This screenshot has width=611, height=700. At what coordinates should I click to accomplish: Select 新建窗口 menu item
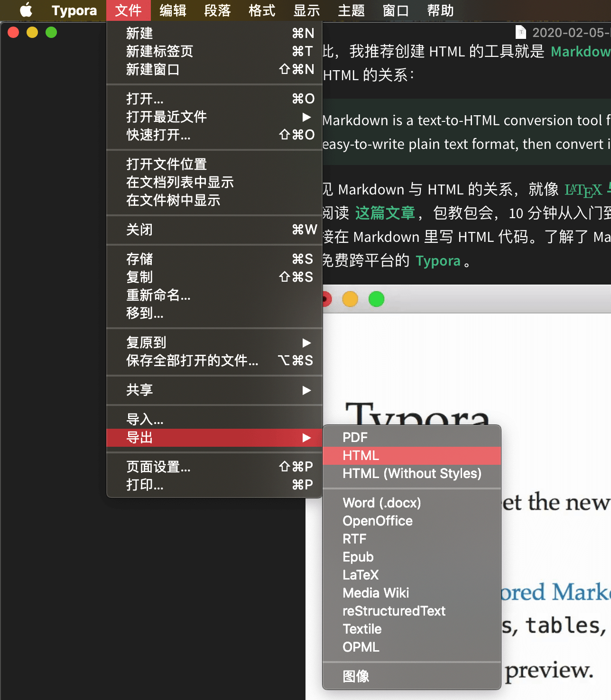click(x=214, y=69)
